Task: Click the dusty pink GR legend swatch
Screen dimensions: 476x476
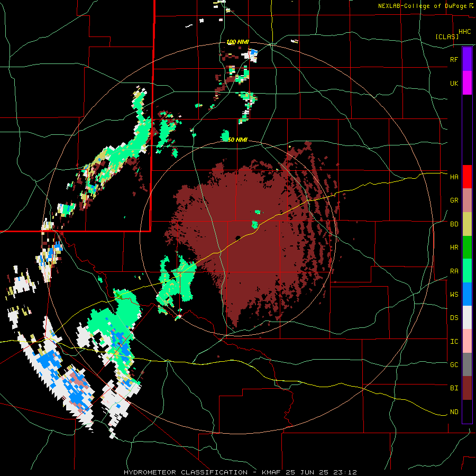Action: pyautogui.click(x=467, y=200)
